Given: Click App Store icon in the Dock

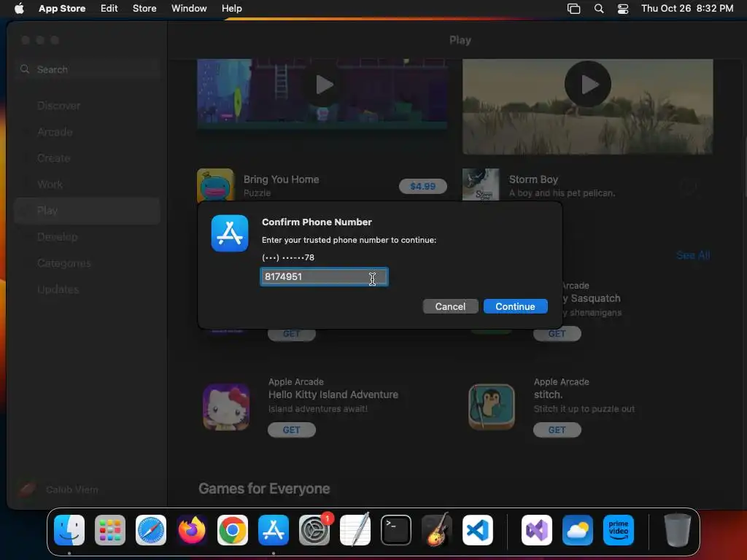Looking at the screenshot, I should pos(274,530).
